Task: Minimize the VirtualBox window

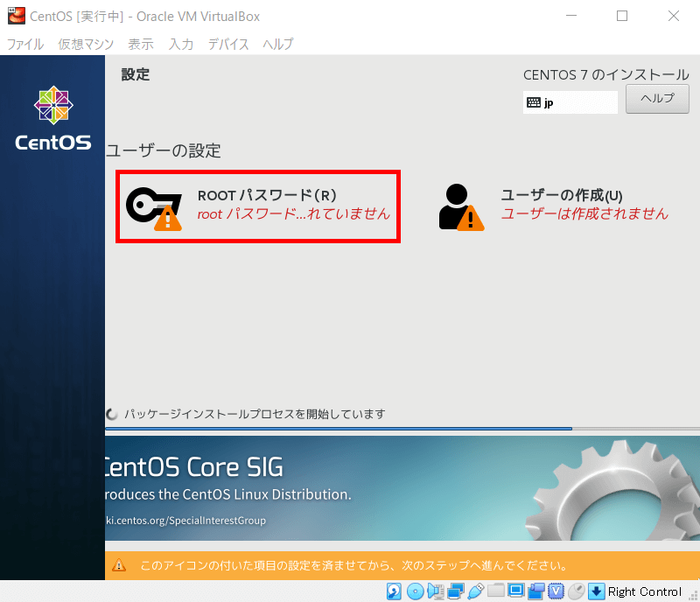Action: click(x=571, y=16)
